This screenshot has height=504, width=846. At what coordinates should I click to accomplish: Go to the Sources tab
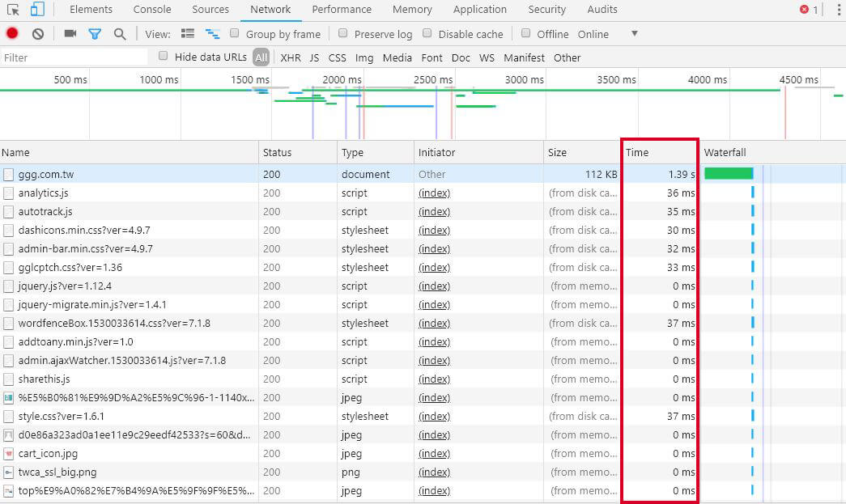pyautogui.click(x=210, y=9)
